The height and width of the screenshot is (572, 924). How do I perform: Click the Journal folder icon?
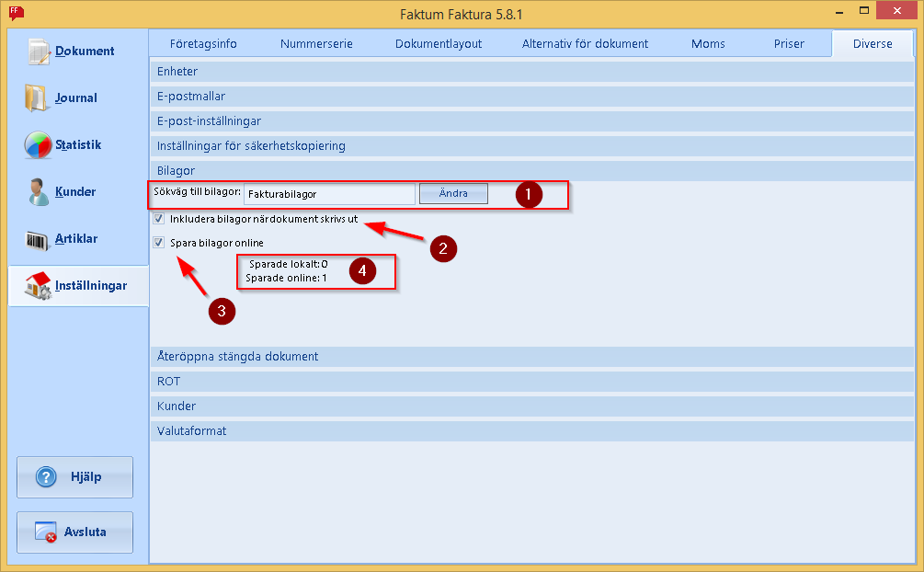(x=36, y=97)
